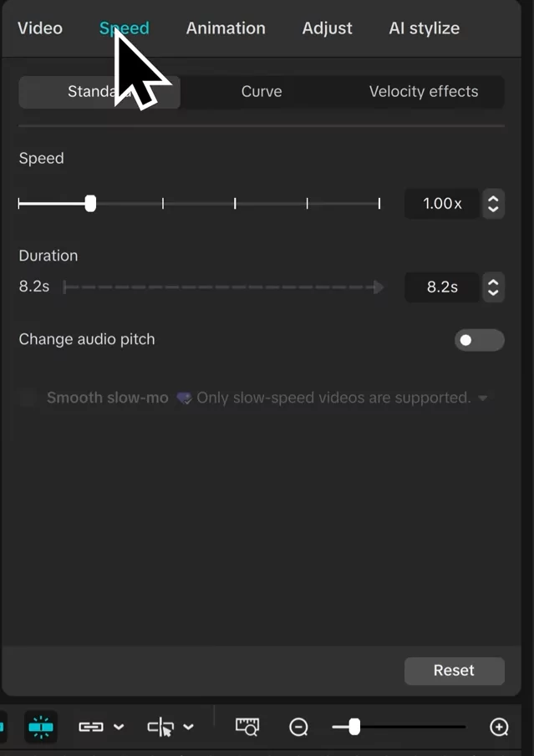Zoom in the timeline with plus icon
This screenshot has width=534, height=756.
click(499, 727)
